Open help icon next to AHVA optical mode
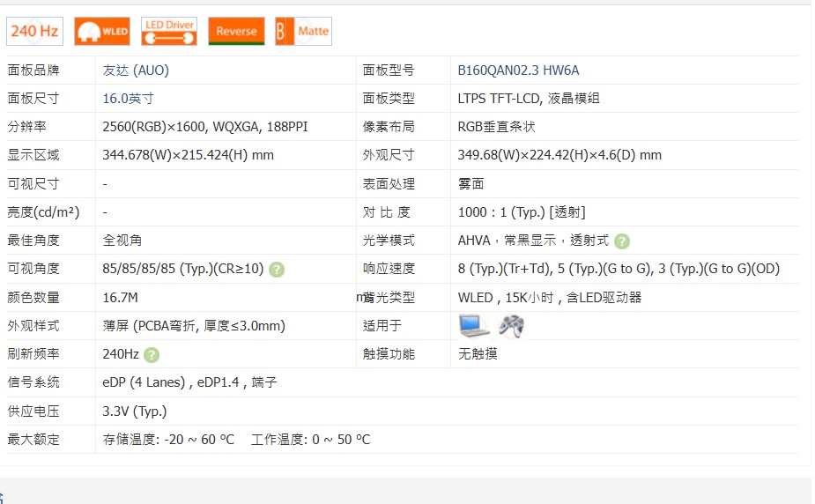The width and height of the screenshot is (815, 504). pos(622,241)
